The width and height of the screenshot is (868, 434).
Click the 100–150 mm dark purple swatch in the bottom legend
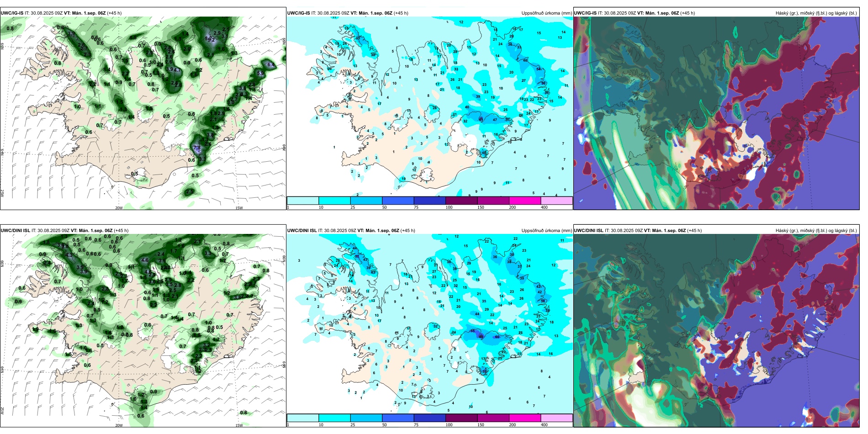(x=461, y=418)
